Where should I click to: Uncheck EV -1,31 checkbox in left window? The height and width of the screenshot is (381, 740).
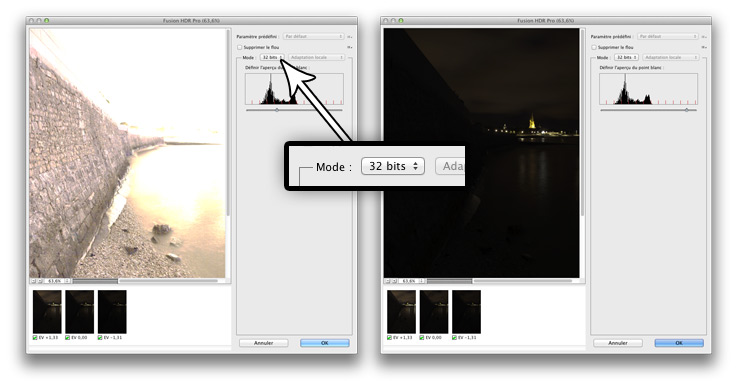(x=100, y=338)
